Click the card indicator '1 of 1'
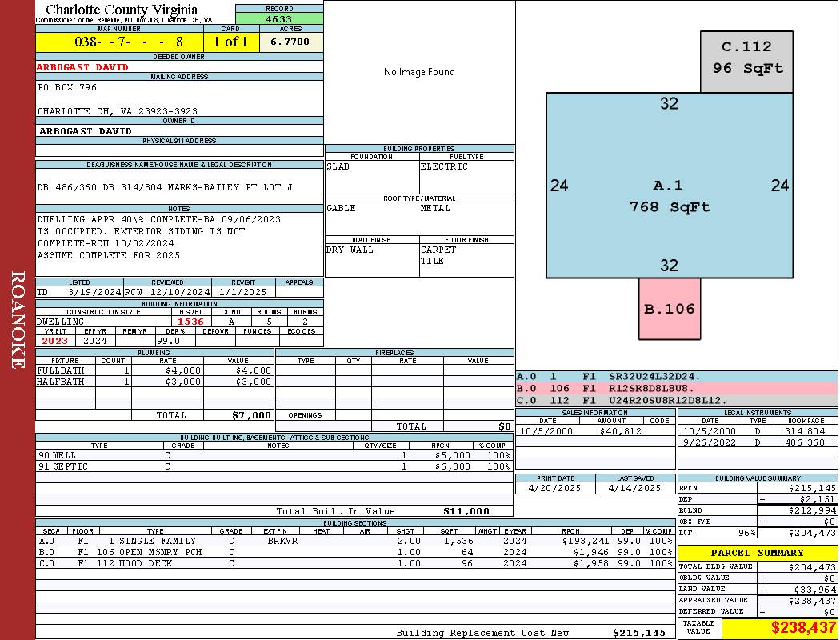Viewport: 840px width, 640px height. point(230,42)
